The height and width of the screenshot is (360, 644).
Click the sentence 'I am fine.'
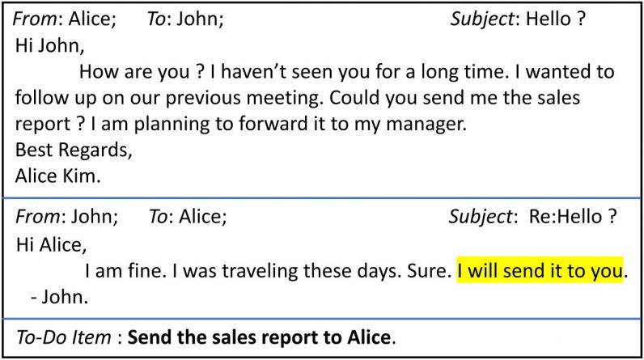125,271
